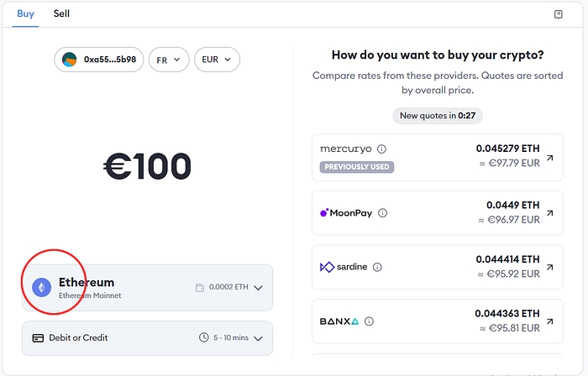The height and width of the screenshot is (376, 588).
Task: Open BANXA quote arrow icon
Action: tap(549, 321)
